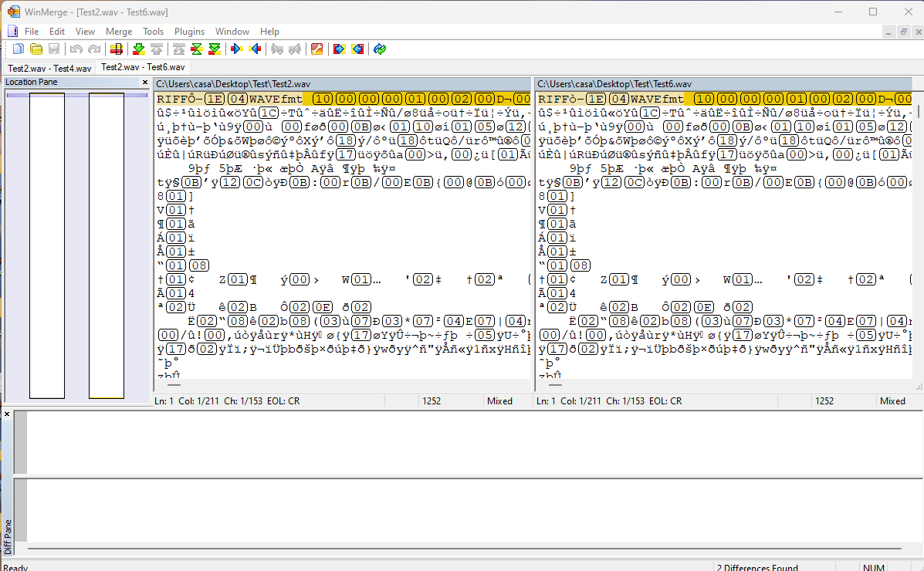Click the New document toolbar icon
Screen dimensions: 924x571
pyautogui.click(x=19, y=49)
